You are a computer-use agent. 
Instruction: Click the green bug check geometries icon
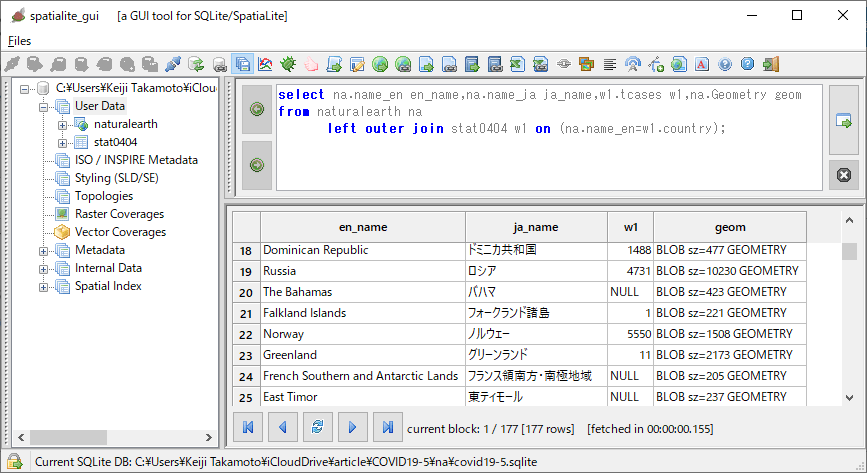click(x=288, y=64)
